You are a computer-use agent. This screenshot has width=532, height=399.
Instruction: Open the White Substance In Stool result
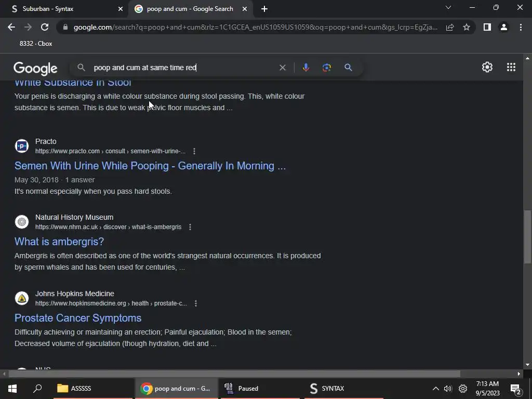73,83
